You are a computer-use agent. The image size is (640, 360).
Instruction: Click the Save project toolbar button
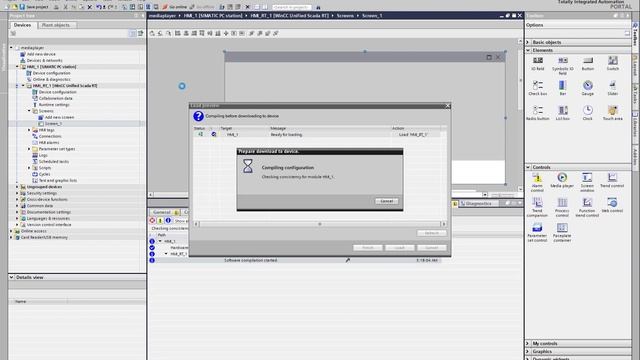[x=34, y=7]
